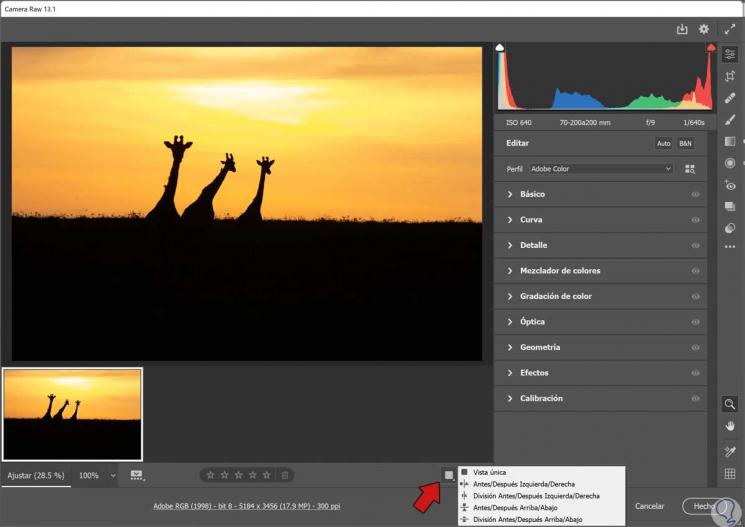Select the Crop and Rotate tool
This screenshot has height=527, width=745.
coord(730,76)
